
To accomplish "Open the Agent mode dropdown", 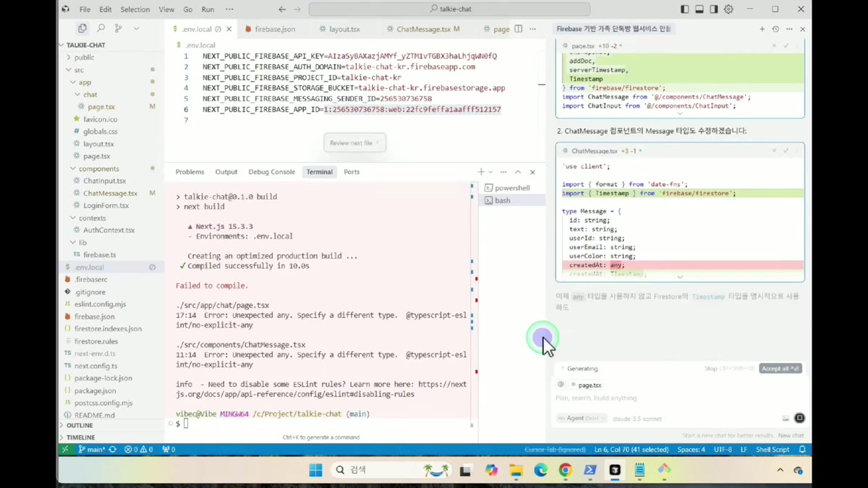I will click(x=582, y=418).
